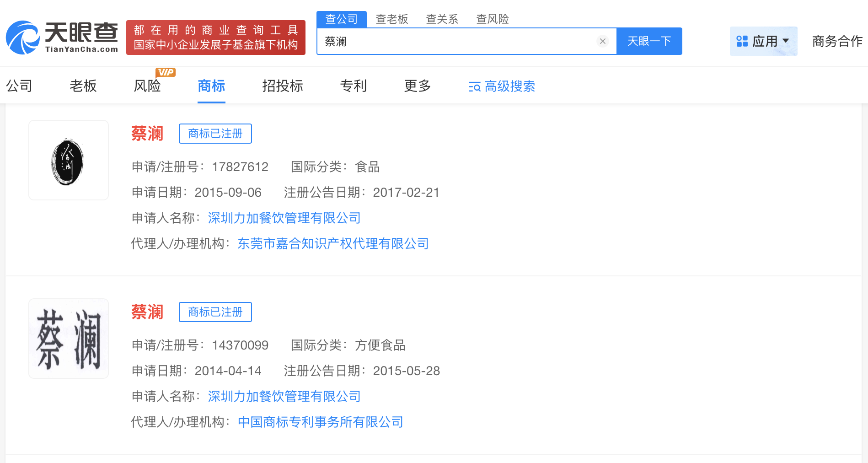The width and height of the screenshot is (868, 463).
Task: Select the 查老板 search tab
Action: pos(392,19)
